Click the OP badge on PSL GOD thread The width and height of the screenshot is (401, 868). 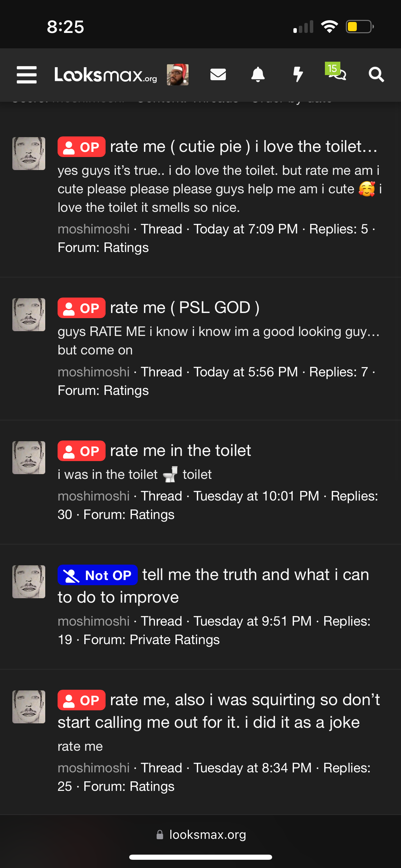click(x=82, y=308)
